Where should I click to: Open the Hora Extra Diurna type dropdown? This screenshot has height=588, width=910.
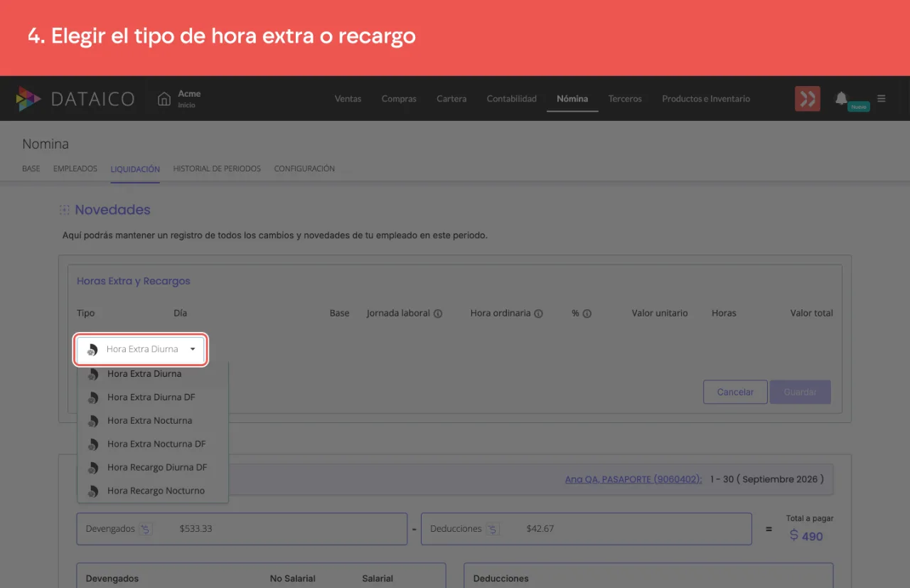[x=141, y=349]
